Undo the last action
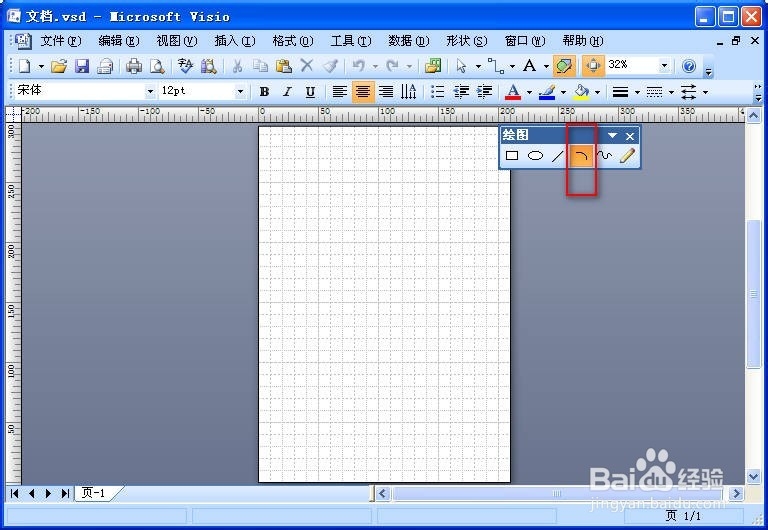 359,66
